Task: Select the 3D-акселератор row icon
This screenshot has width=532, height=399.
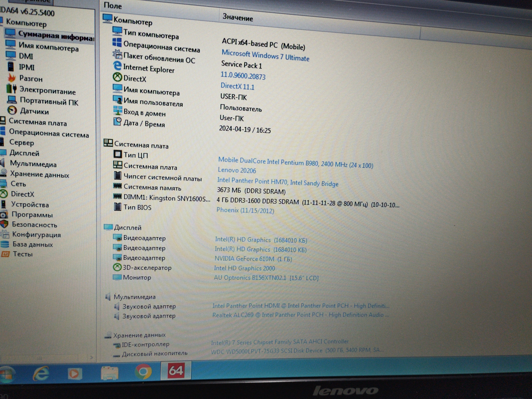Action: tap(117, 267)
